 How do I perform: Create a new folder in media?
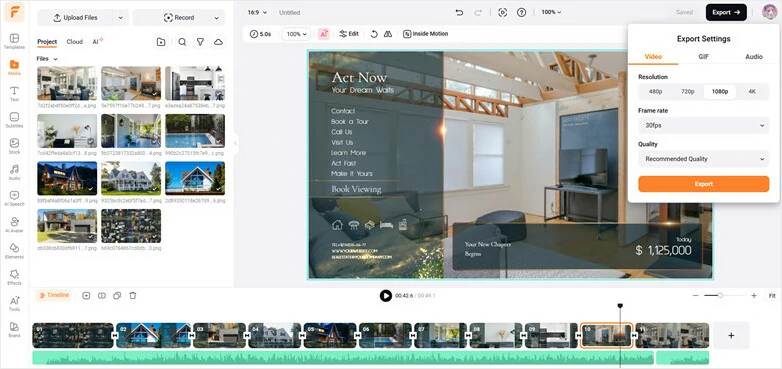click(x=161, y=42)
